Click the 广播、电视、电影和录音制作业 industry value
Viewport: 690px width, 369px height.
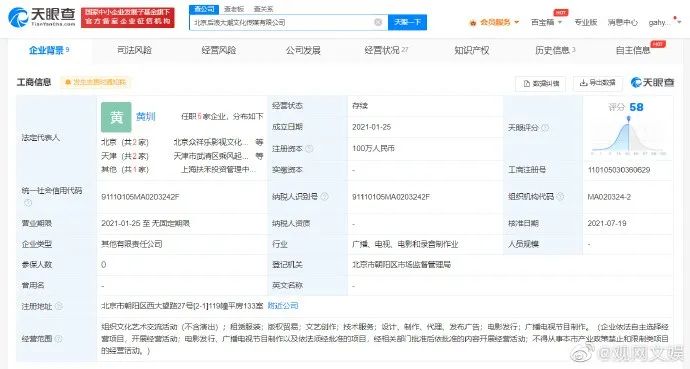(x=405, y=244)
